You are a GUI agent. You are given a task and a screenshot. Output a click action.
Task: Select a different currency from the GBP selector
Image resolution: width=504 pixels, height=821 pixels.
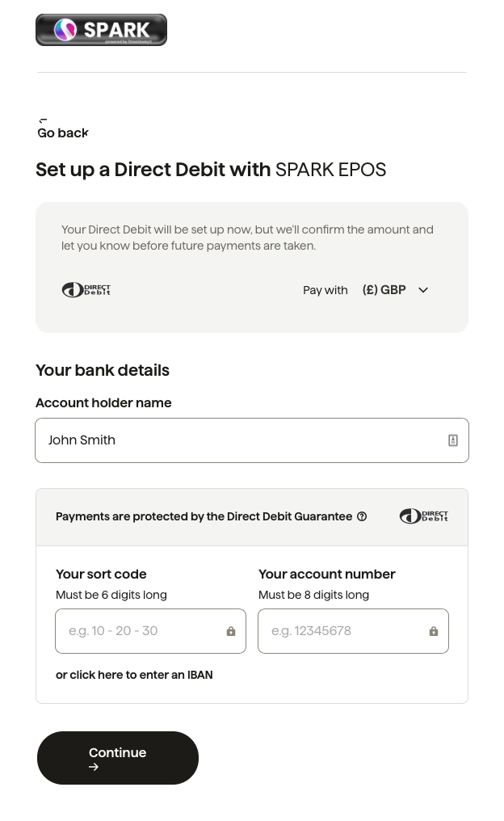395,289
